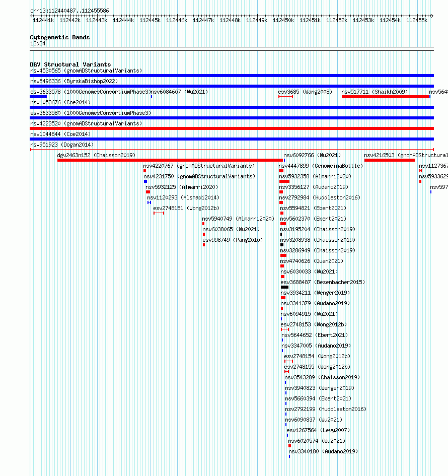Click esv2748153 (Wong2012b) label
Image resolution: width=448 pixels, height=476 pixels.
(314, 324)
